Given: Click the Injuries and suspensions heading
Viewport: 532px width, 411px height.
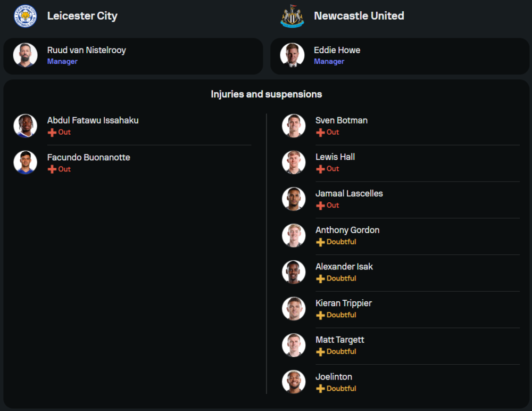Looking at the screenshot, I should [266, 94].
